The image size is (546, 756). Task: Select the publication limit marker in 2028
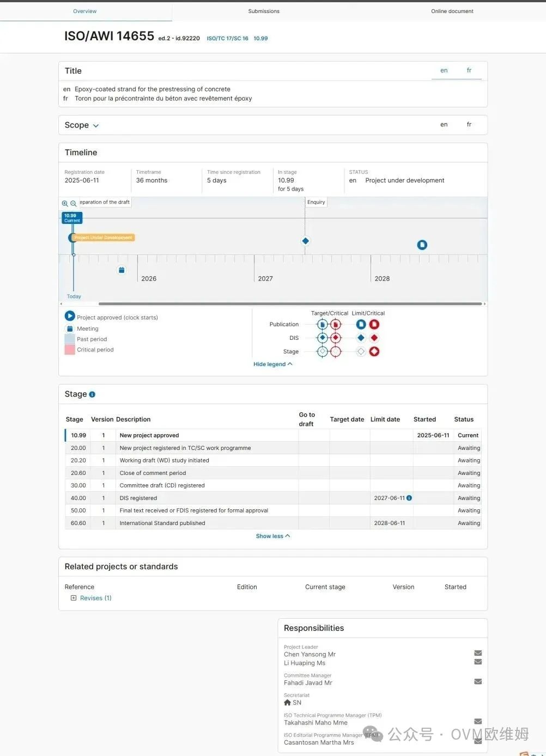pos(422,245)
